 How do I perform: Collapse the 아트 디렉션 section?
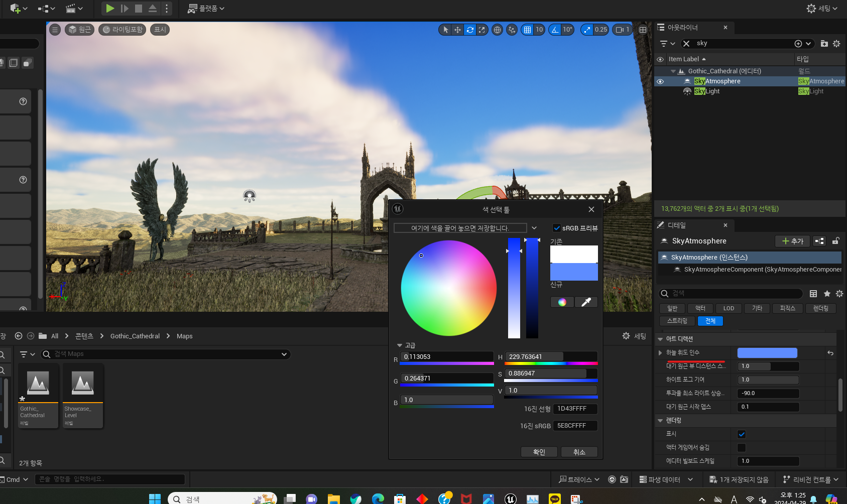(660, 339)
